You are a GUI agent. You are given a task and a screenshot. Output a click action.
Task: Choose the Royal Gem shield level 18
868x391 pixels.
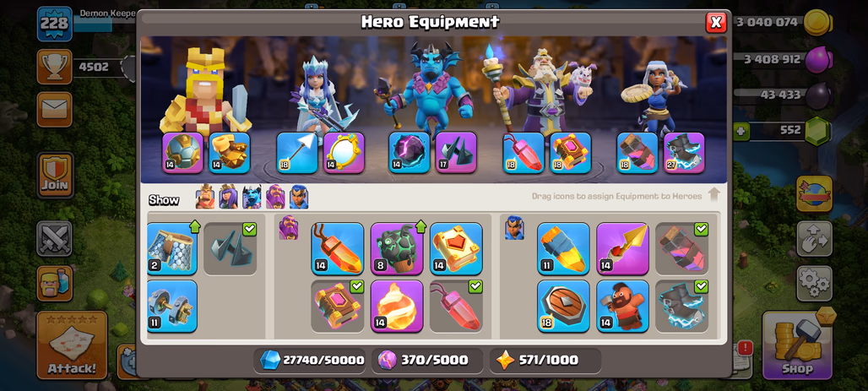click(x=563, y=307)
